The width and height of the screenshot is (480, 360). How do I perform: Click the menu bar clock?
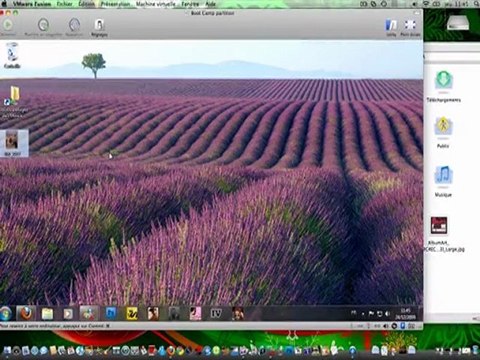[457, 4]
